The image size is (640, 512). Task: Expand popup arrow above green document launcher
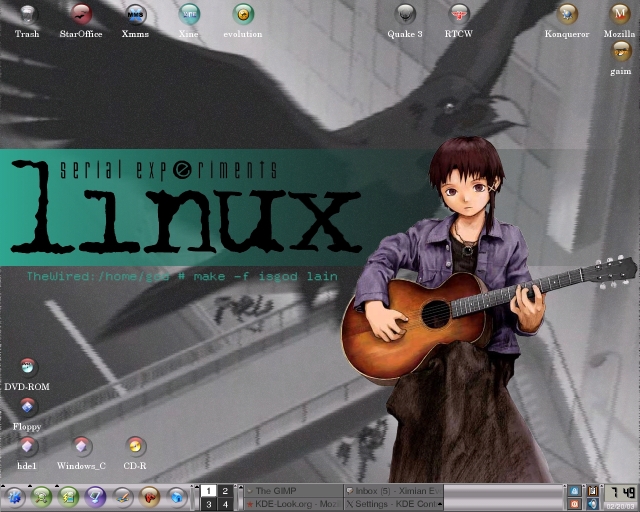(57, 486)
